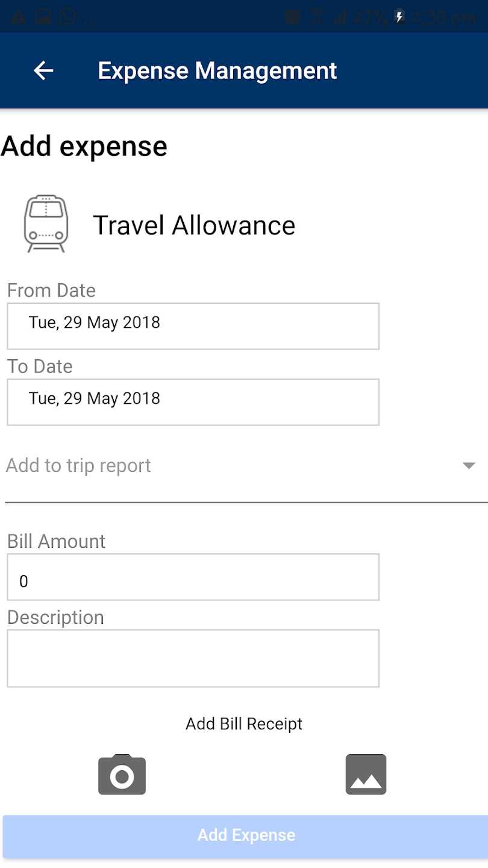Expand the Add to trip report dropdown
The image size is (488, 868).
[x=235, y=466]
